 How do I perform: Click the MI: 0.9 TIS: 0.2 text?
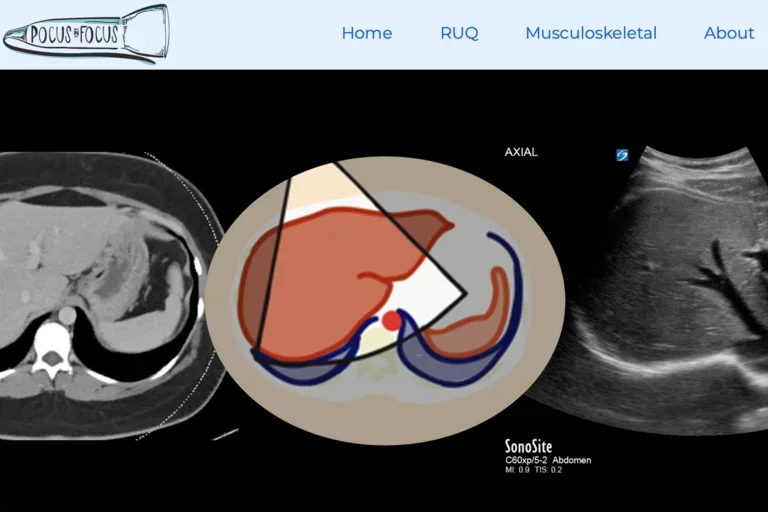tap(533, 470)
